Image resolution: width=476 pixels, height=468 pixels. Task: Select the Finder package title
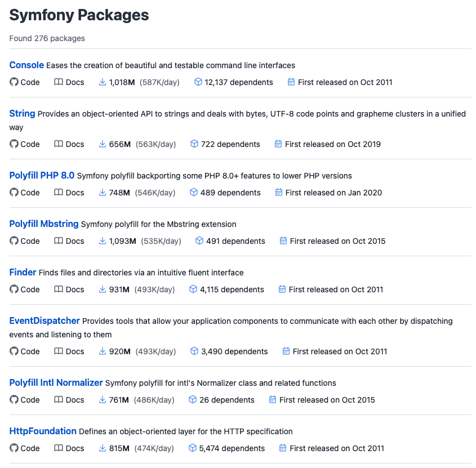(x=23, y=272)
